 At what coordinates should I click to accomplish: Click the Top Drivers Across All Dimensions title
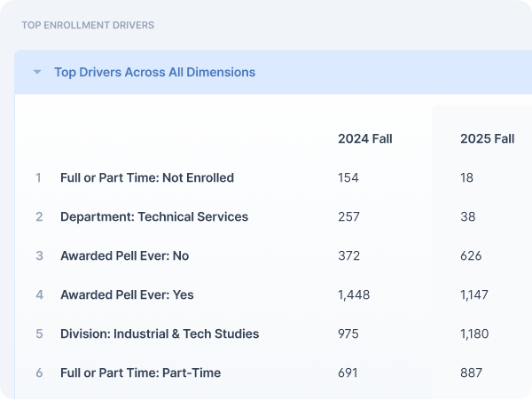tap(154, 73)
